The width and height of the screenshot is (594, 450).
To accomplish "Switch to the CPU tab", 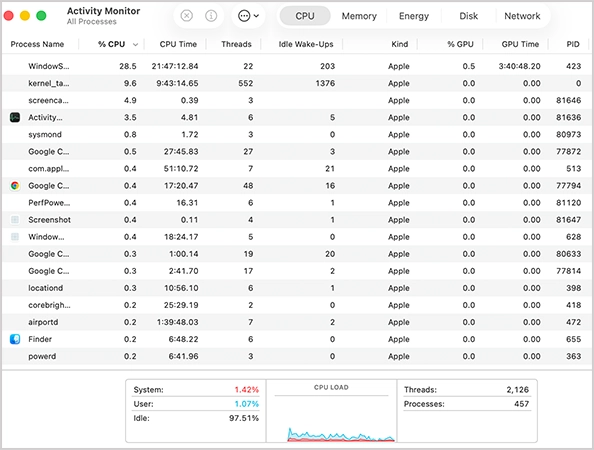I will tap(305, 16).
